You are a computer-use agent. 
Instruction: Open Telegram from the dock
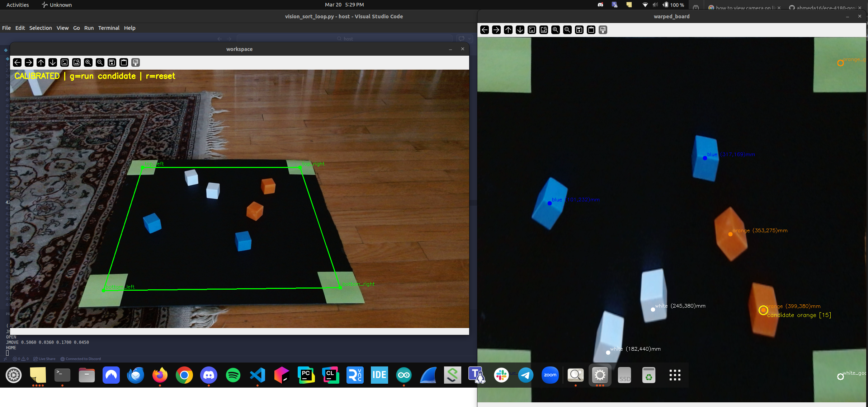[x=526, y=375]
